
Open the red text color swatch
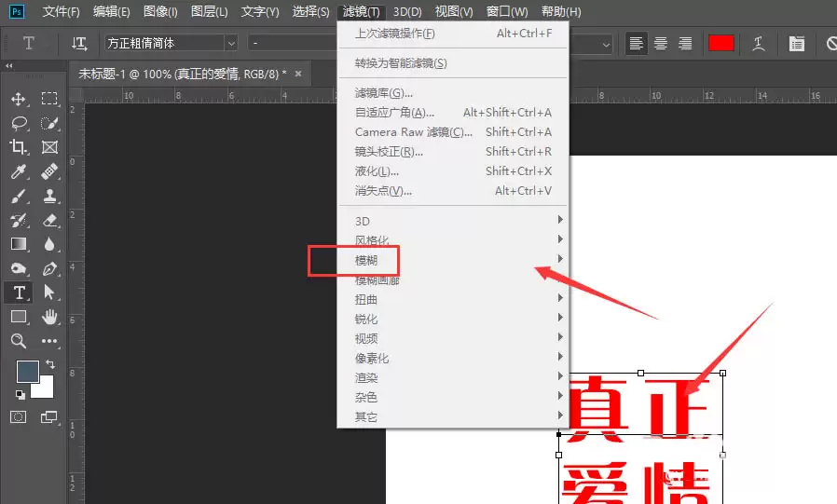point(721,43)
